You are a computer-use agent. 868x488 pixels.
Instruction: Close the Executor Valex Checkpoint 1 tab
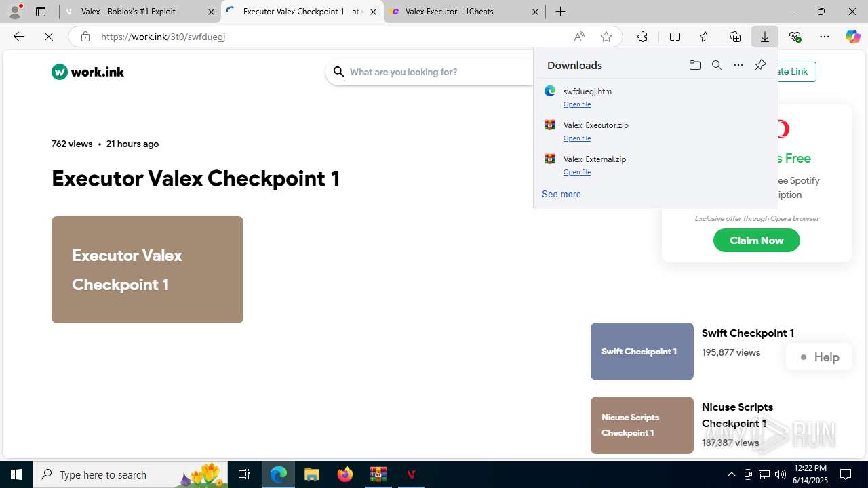point(373,12)
